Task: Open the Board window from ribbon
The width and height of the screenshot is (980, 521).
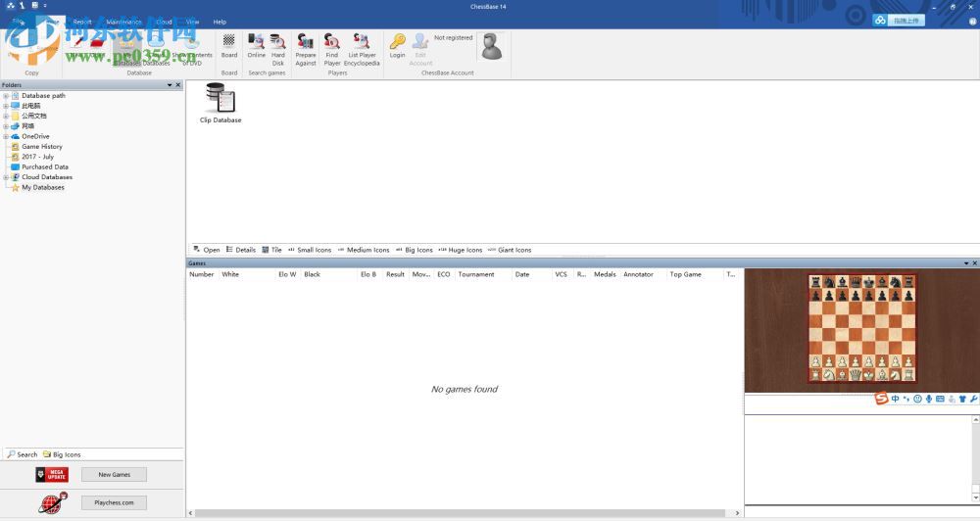Action: tap(229, 46)
